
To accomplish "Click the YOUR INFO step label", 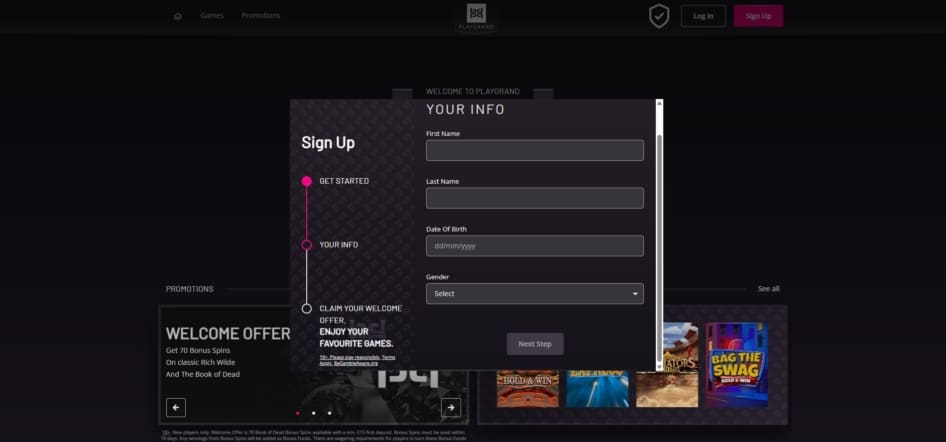I will coord(338,245).
